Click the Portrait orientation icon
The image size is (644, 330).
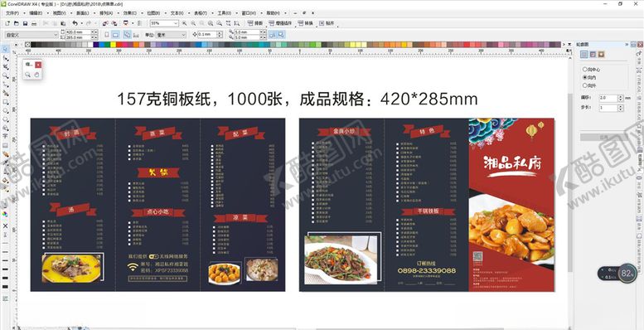pos(107,35)
